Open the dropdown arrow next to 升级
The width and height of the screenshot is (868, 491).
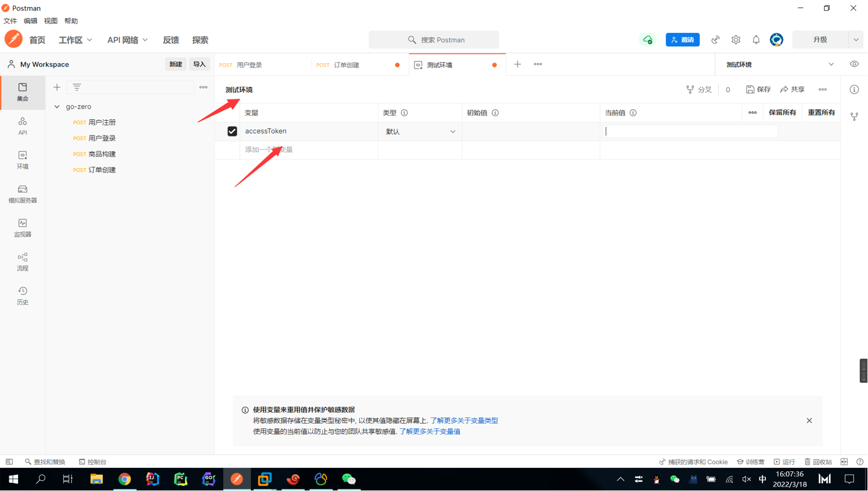(856, 40)
